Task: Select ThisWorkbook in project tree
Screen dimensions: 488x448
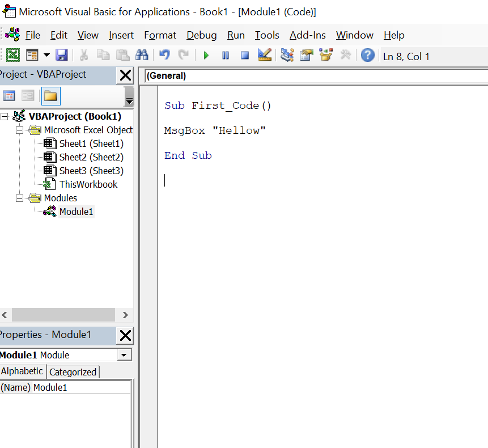Action: [88, 184]
